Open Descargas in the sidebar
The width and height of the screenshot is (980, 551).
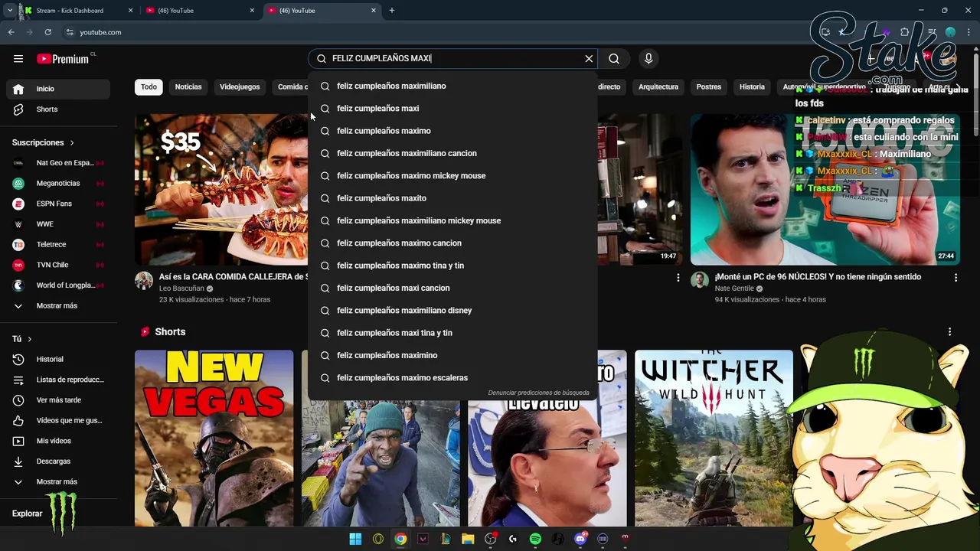[58, 461]
